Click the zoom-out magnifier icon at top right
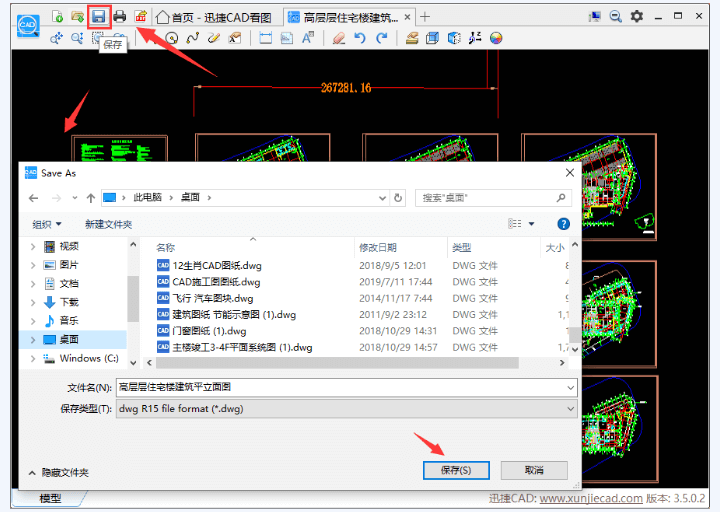Viewport: 720px width, 512px height. [615, 17]
